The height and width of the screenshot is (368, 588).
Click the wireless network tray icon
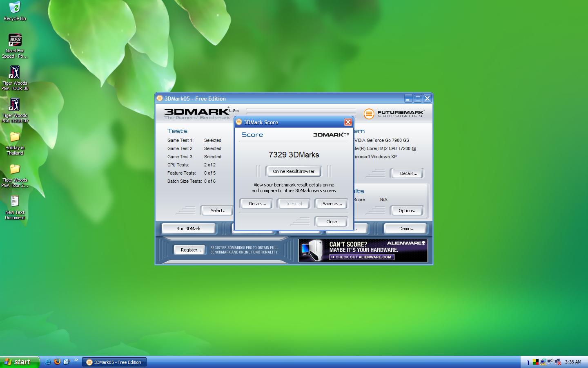click(x=550, y=362)
